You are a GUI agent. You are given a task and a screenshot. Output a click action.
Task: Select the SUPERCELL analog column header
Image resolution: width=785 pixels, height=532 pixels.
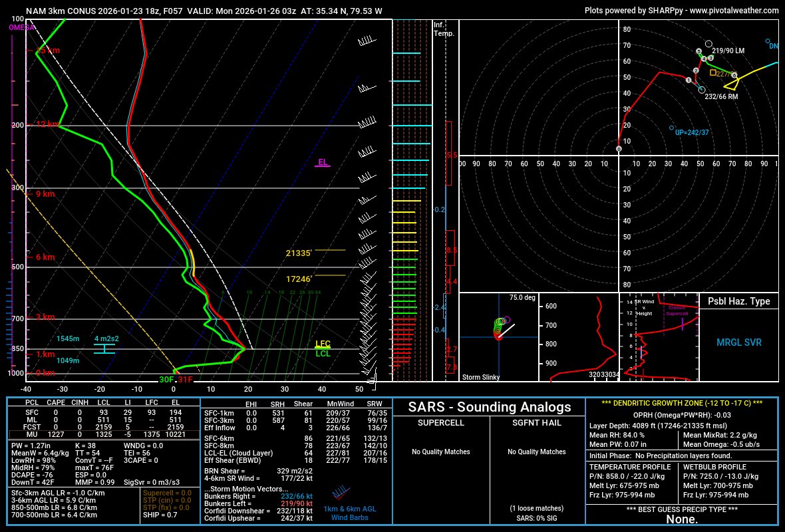point(440,423)
